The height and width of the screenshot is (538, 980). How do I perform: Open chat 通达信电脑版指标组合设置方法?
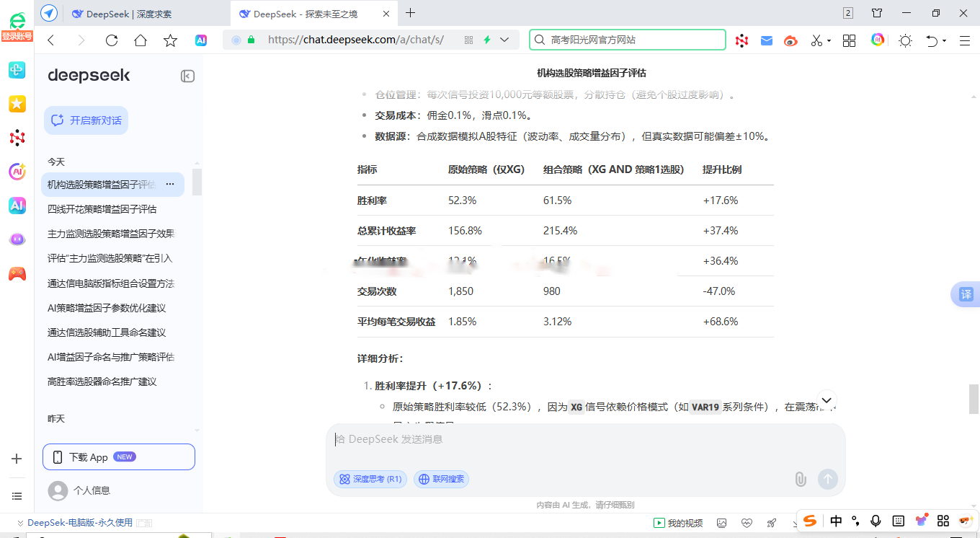coord(111,283)
